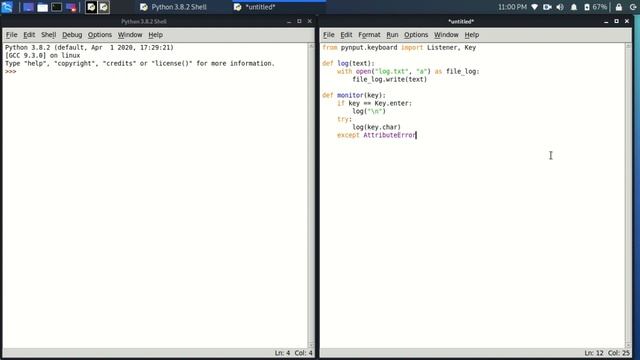Click the untitled editor vertical scrollbar
Image resolution: width=640 pixels, height=360 pixels.
628,195
